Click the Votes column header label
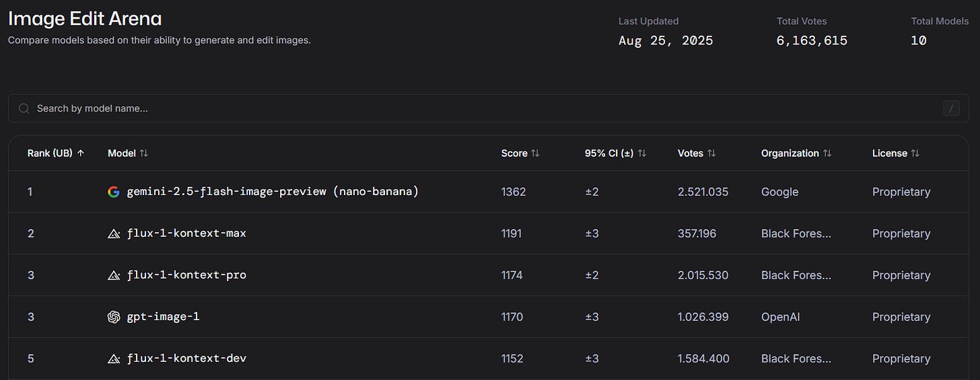 (x=691, y=153)
